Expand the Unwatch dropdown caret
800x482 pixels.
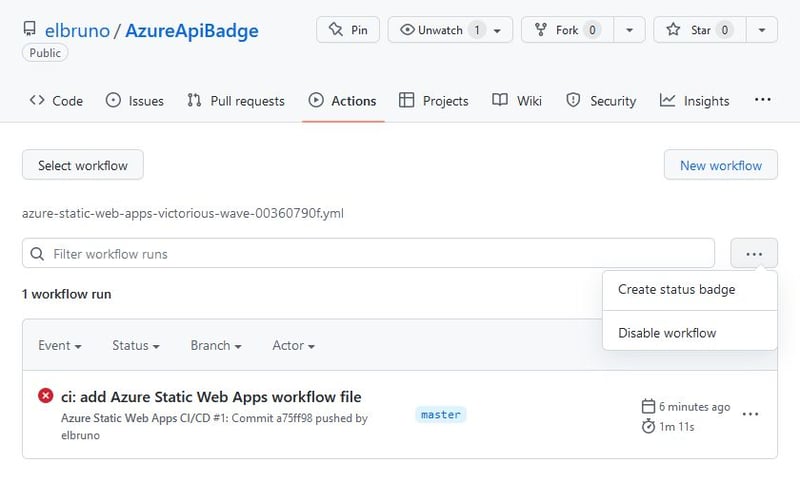click(x=497, y=30)
